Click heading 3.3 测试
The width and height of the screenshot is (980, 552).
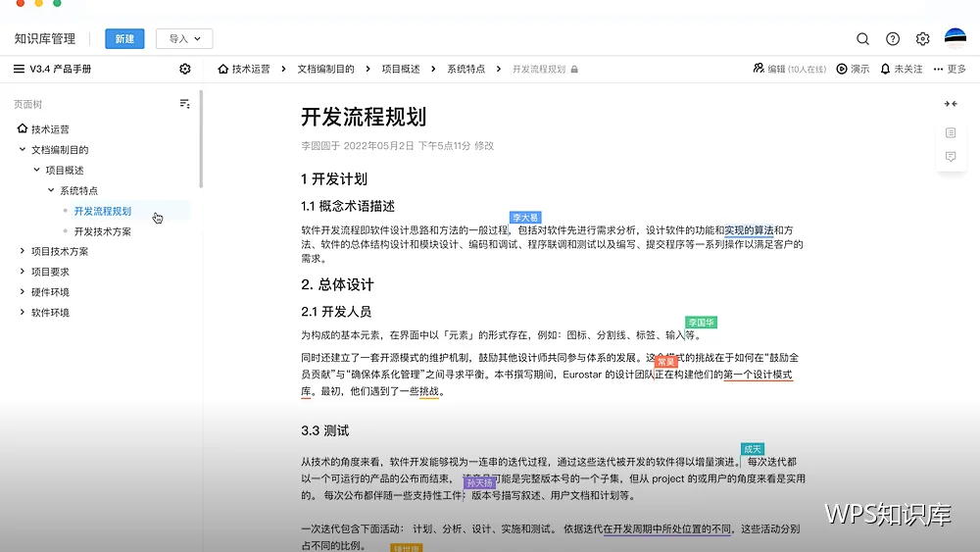325,430
